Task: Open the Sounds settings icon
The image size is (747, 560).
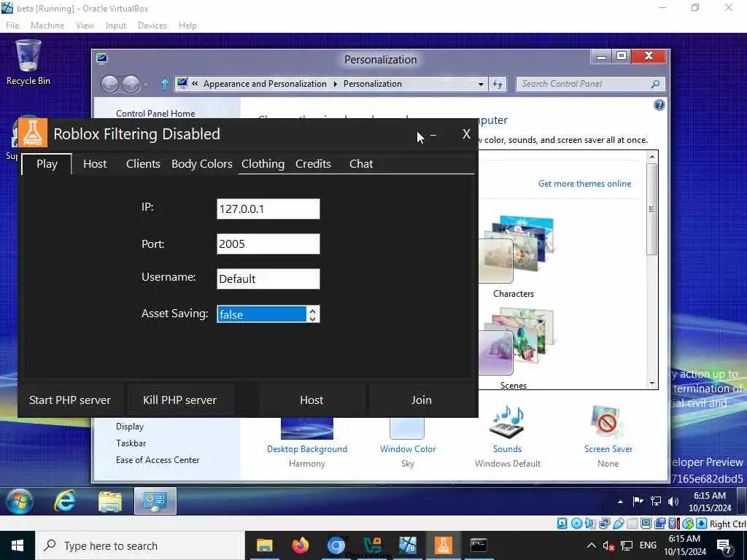Action: (x=508, y=422)
